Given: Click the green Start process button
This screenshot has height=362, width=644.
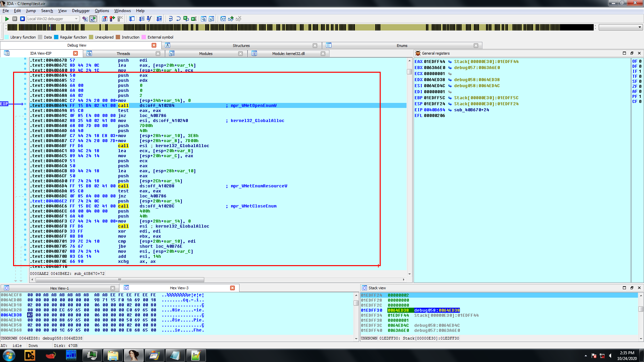Looking at the screenshot, I should click(x=7, y=19).
